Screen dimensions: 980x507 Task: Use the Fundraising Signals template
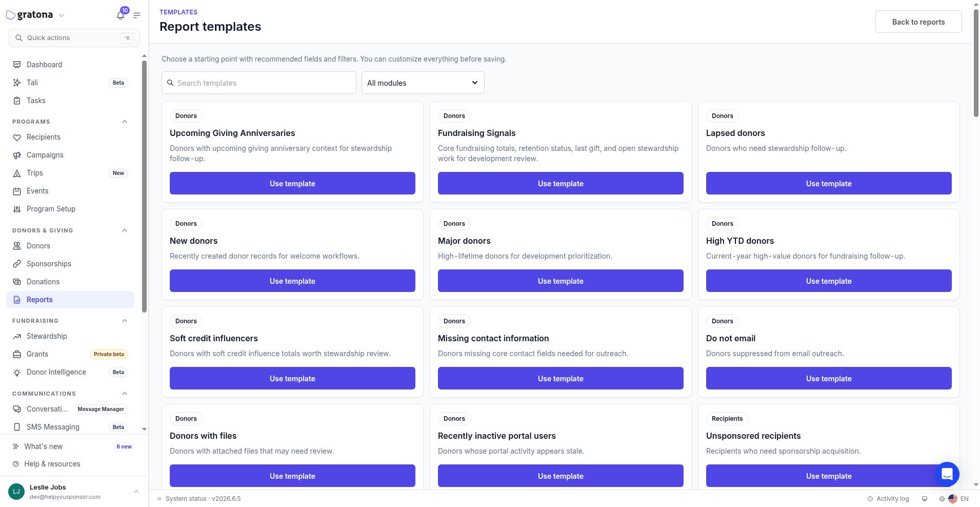(561, 183)
